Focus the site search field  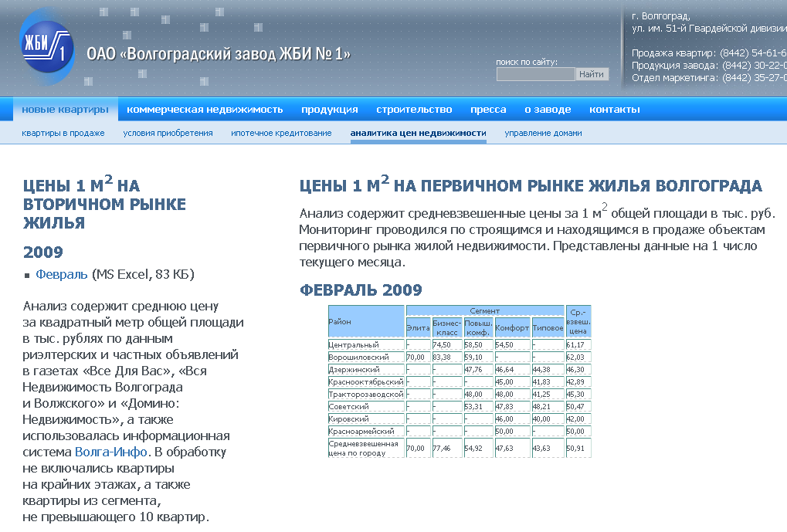[535, 74]
